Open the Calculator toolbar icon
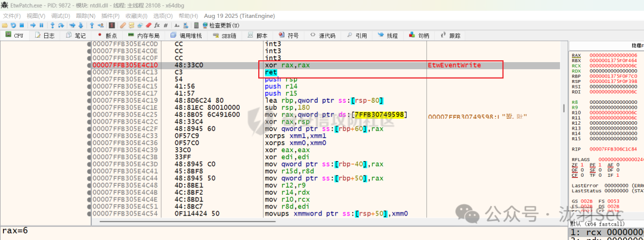The width and height of the screenshot is (644, 240). (x=196, y=26)
